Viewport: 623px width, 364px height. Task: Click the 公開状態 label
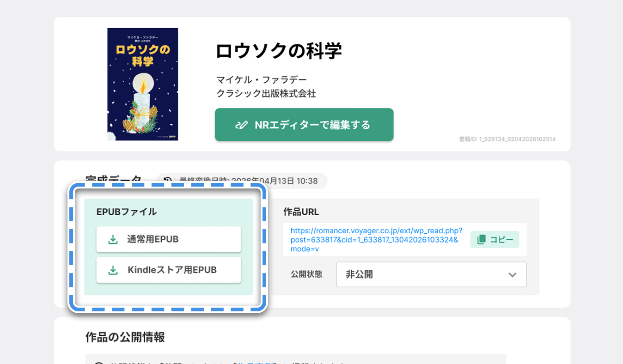pyautogui.click(x=306, y=274)
